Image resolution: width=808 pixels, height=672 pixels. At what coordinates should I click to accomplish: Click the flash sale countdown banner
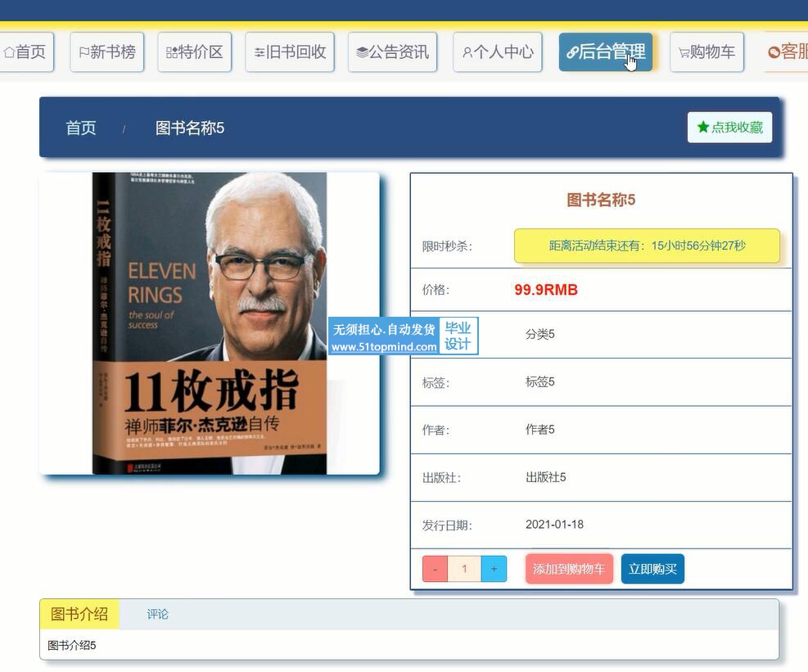coord(647,246)
